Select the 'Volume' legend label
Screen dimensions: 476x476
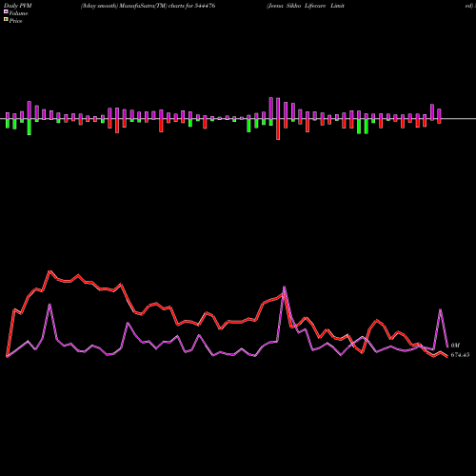(18, 13)
